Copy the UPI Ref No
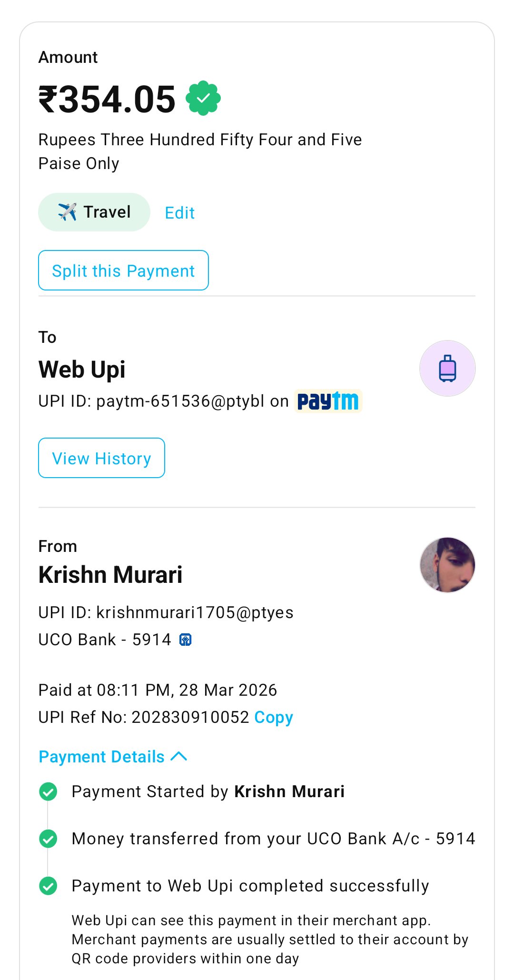The height and width of the screenshot is (980, 514). 274,717
